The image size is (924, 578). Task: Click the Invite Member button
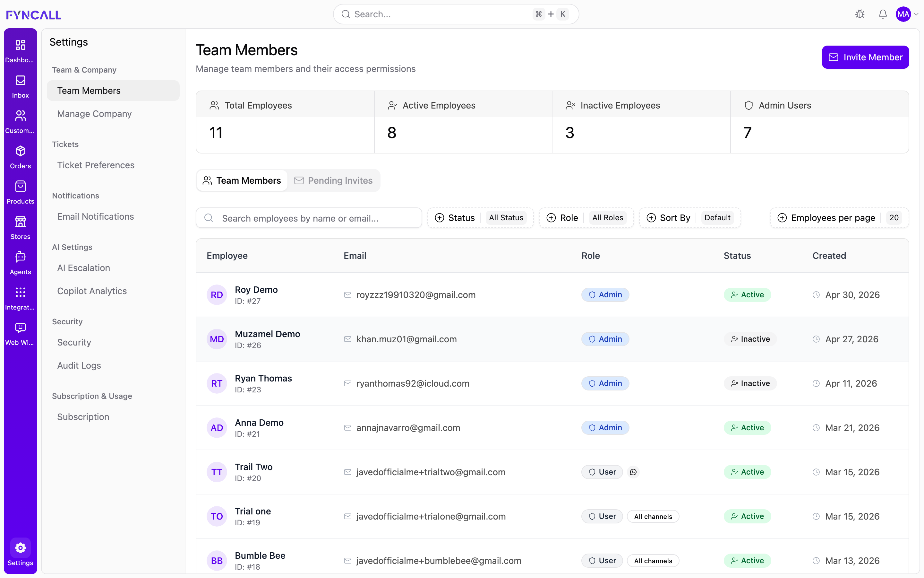[x=865, y=57]
